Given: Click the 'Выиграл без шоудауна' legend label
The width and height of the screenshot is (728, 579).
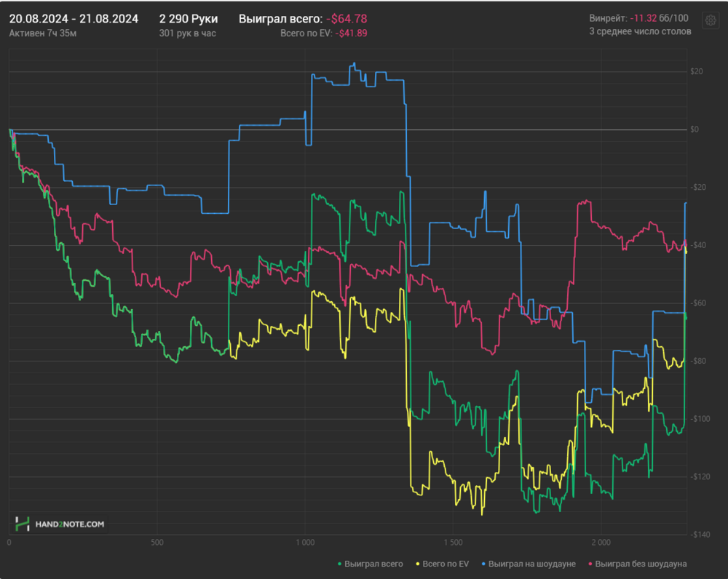Looking at the screenshot, I should 641,564.
